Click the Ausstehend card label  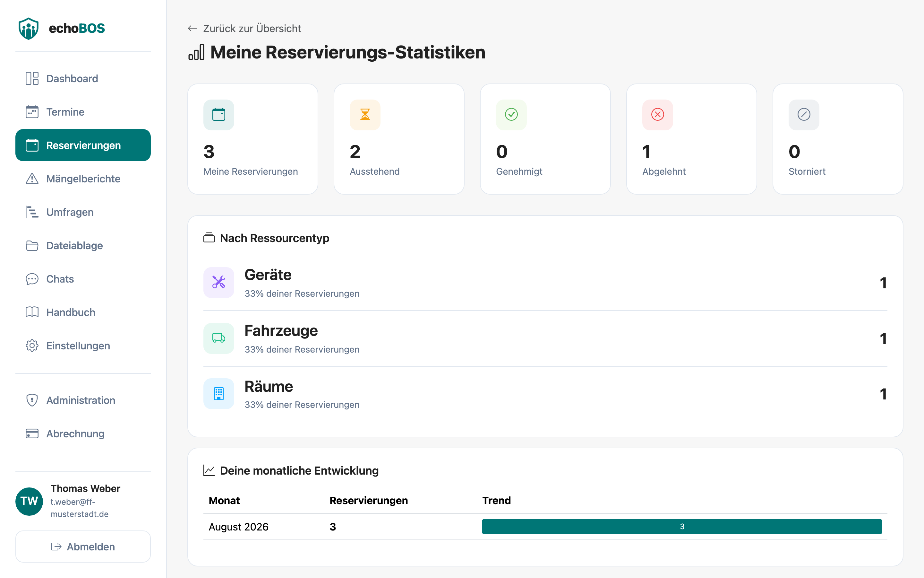pos(374,171)
